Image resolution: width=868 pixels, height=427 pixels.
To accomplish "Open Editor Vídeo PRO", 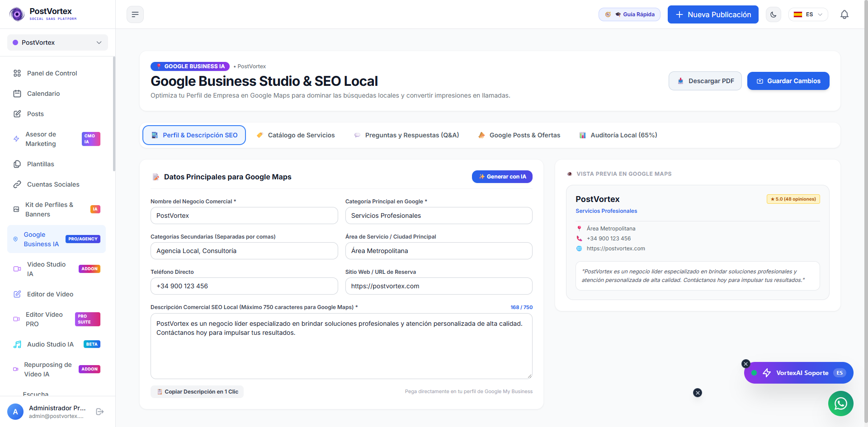I will click(x=57, y=319).
